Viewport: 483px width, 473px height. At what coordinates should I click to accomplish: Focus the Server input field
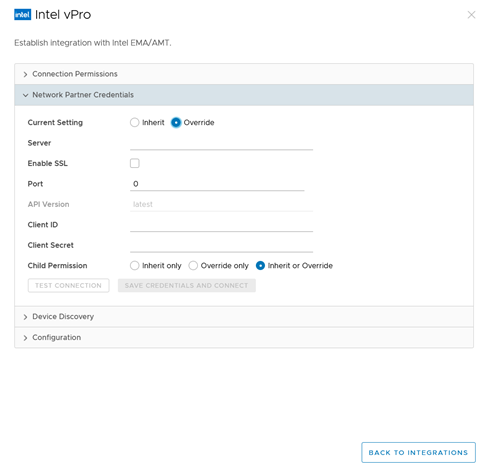pyautogui.click(x=221, y=143)
